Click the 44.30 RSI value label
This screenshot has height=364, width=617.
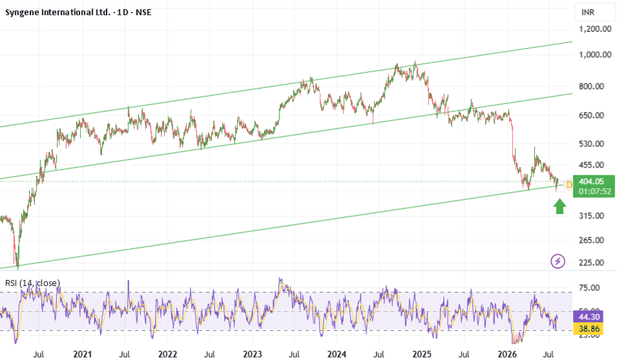tap(589, 317)
